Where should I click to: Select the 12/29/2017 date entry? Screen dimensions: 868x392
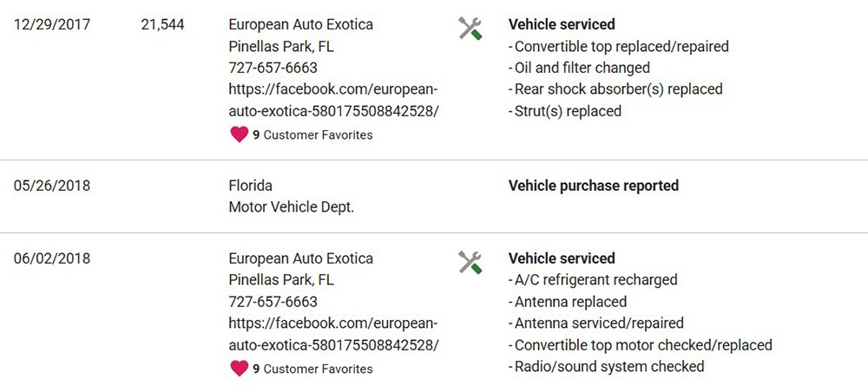coord(52,25)
